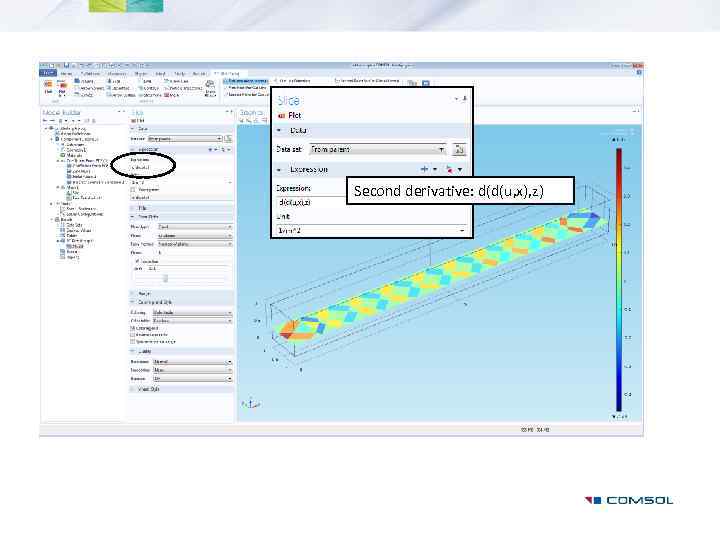720x540 pixels.
Task: Click Plot button in the enlarged Slice callout
Action: pyautogui.click(x=290, y=115)
